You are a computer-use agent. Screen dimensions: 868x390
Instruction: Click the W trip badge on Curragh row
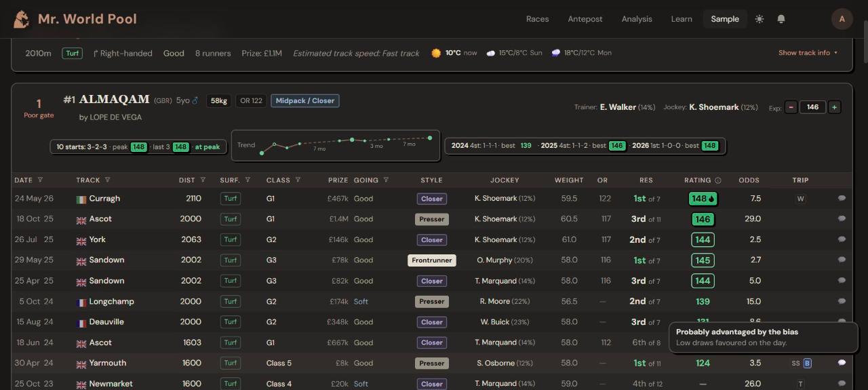point(801,199)
